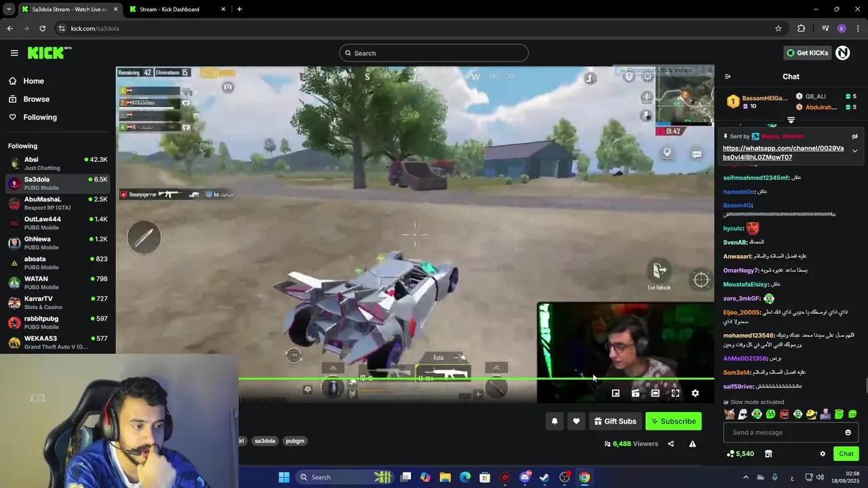The width and height of the screenshot is (868, 488).
Task: Select Sa3dola channel in Following list
Action: tap(58, 183)
